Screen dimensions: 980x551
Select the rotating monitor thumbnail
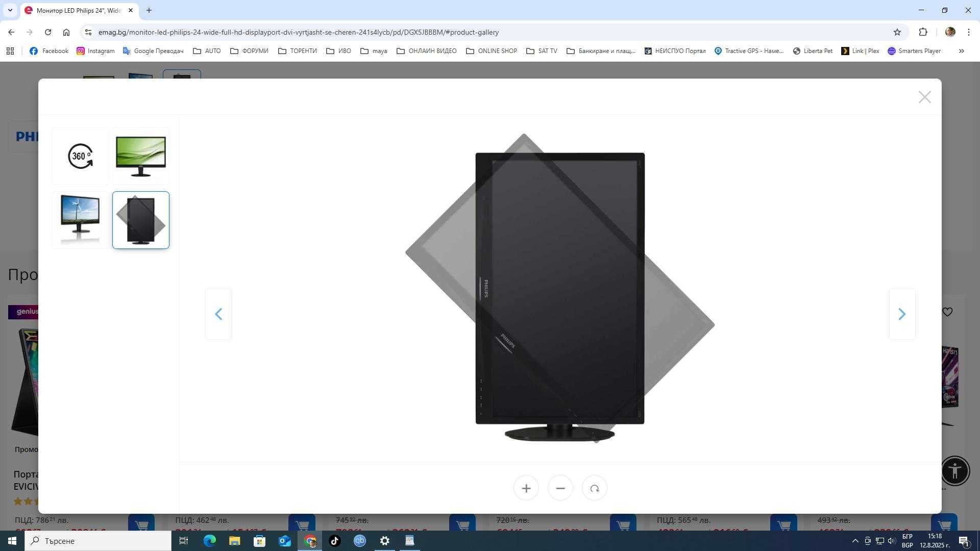coord(141,220)
